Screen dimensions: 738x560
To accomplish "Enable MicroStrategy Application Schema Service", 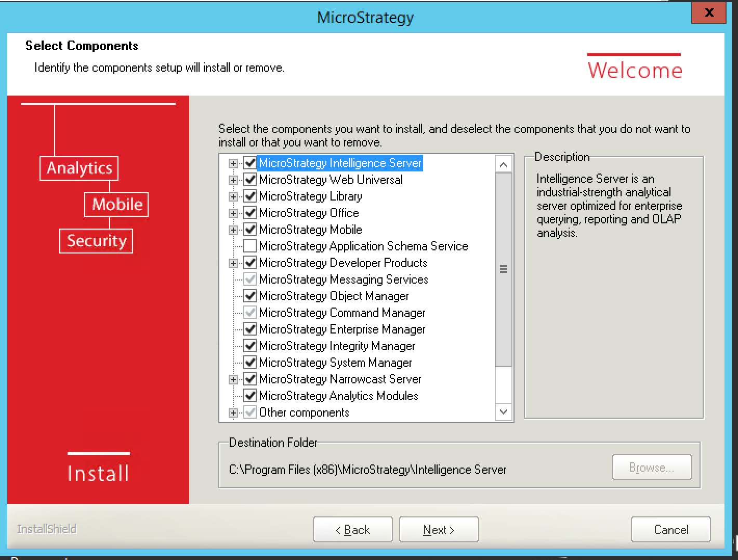I will click(250, 246).
